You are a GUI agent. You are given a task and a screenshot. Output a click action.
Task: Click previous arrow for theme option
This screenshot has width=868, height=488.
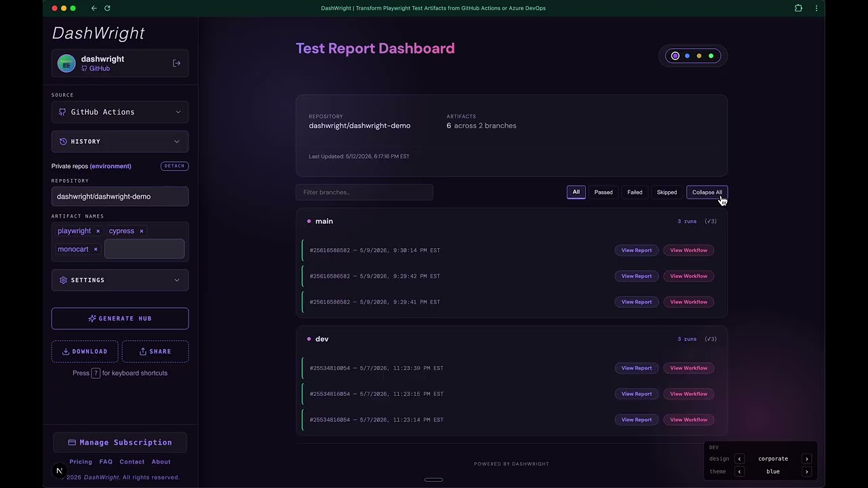(739, 472)
